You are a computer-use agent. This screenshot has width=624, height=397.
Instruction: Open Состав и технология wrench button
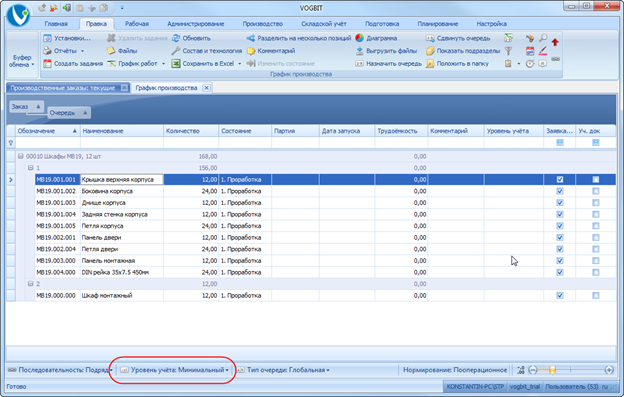pos(207,51)
